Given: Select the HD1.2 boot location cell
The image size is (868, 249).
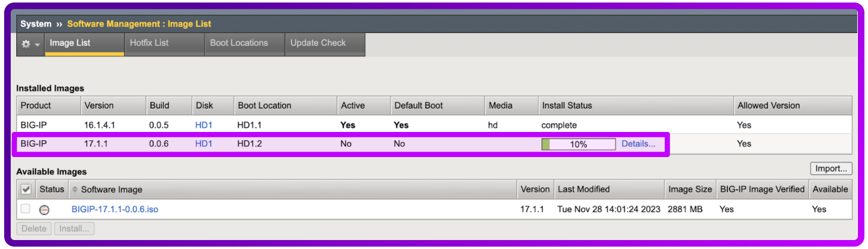Looking at the screenshot, I should 249,144.
